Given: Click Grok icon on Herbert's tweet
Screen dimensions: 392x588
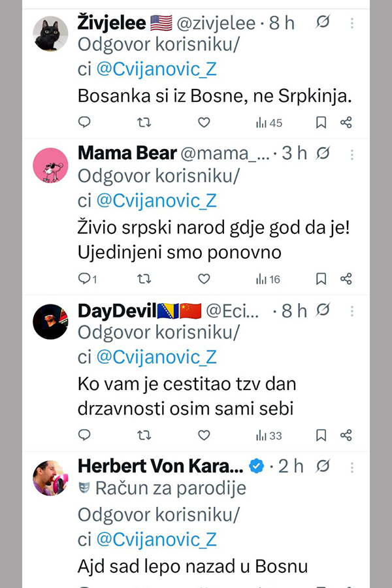Looking at the screenshot, I should [322, 466].
